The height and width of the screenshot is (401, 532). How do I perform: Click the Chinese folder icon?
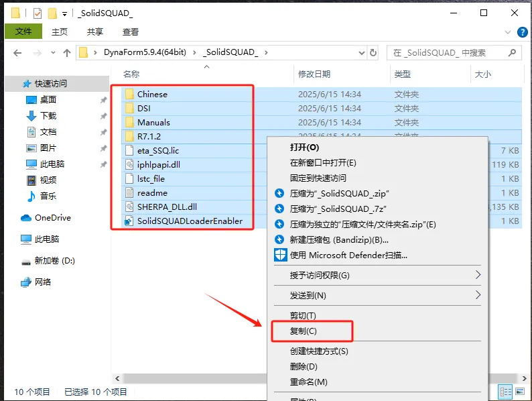(129, 94)
